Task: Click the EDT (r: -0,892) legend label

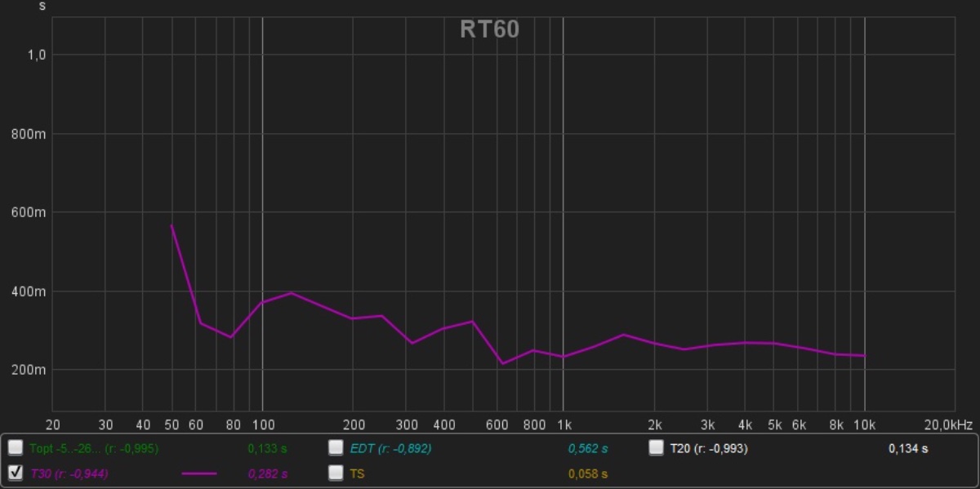Action: (390, 448)
